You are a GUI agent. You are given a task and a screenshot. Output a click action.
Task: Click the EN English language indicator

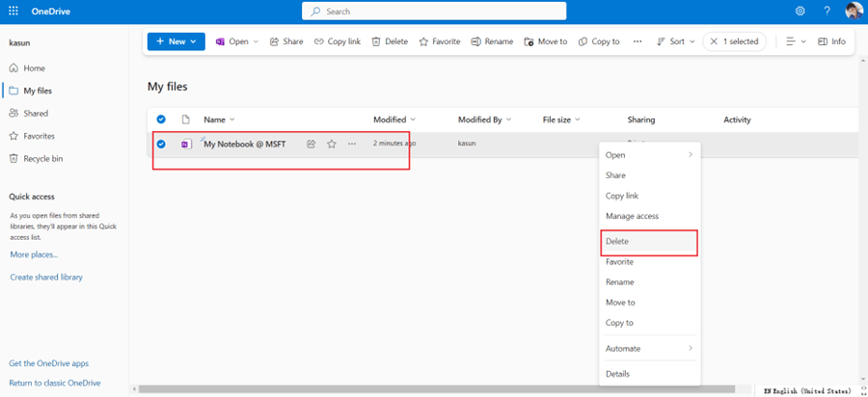807,391
